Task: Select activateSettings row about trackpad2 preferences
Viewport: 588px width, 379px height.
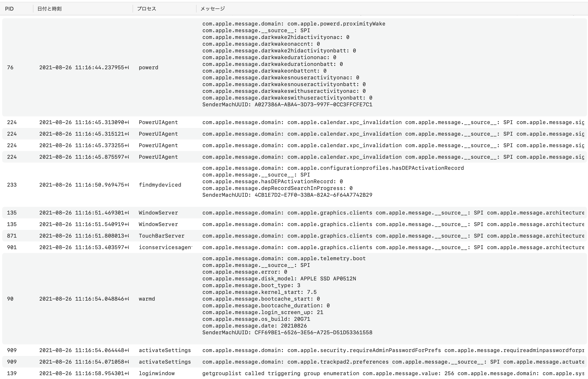Action: [165, 362]
